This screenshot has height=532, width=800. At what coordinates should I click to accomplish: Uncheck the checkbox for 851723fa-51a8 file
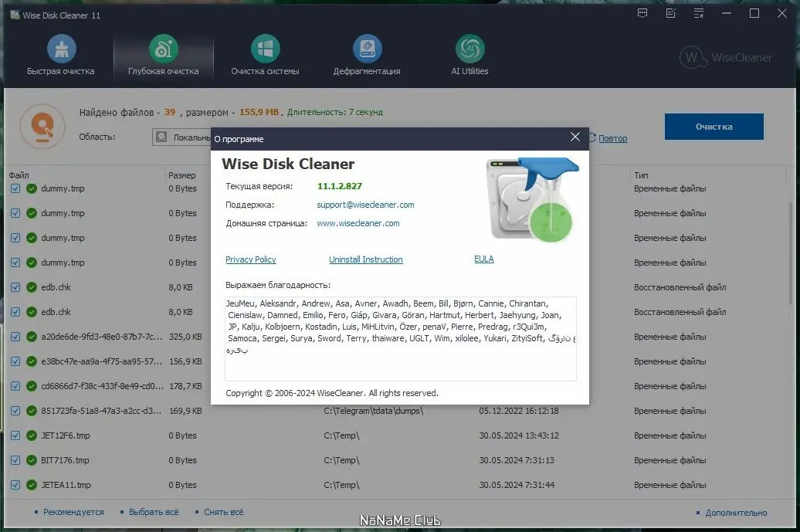[x=15, y=411]
